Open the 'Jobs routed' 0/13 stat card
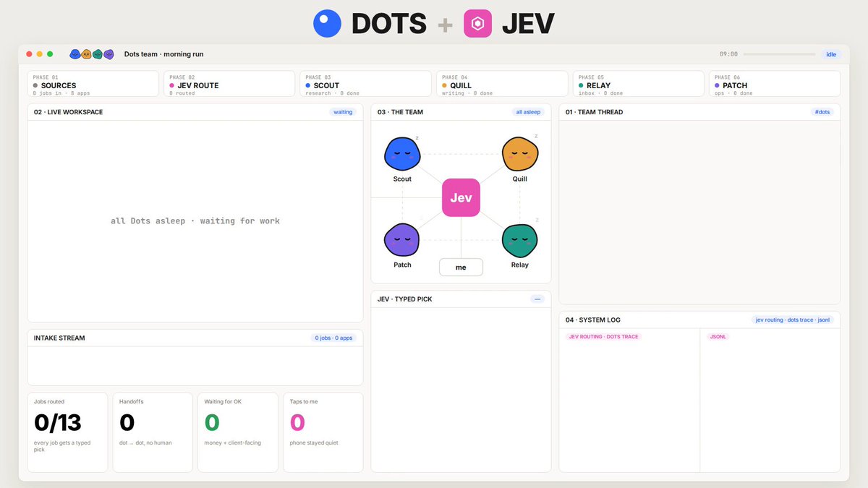Viewport: 868px width, 488px height. (67, 432)
